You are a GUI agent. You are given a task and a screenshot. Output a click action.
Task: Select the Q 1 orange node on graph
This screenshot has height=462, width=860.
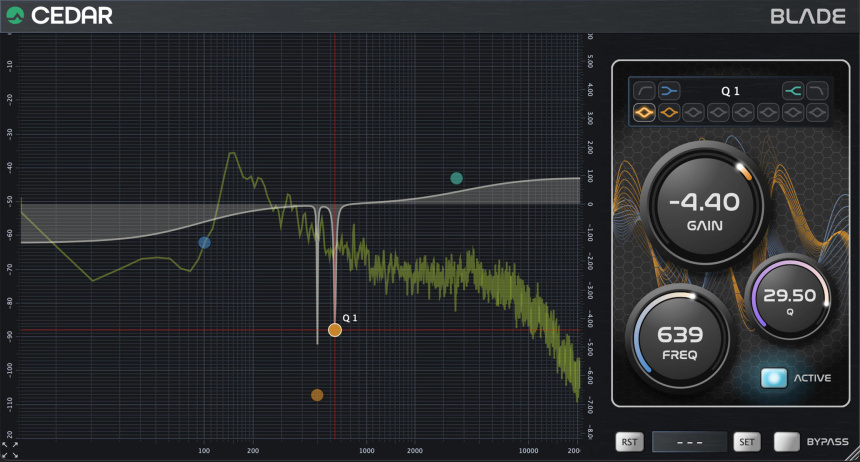pyautogui.click(x=335, y=330)
